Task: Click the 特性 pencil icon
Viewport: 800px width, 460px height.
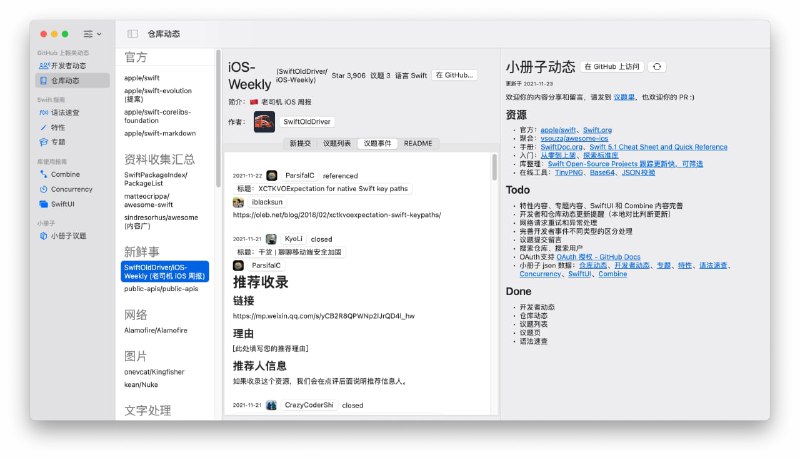Action: coord(43,127)
